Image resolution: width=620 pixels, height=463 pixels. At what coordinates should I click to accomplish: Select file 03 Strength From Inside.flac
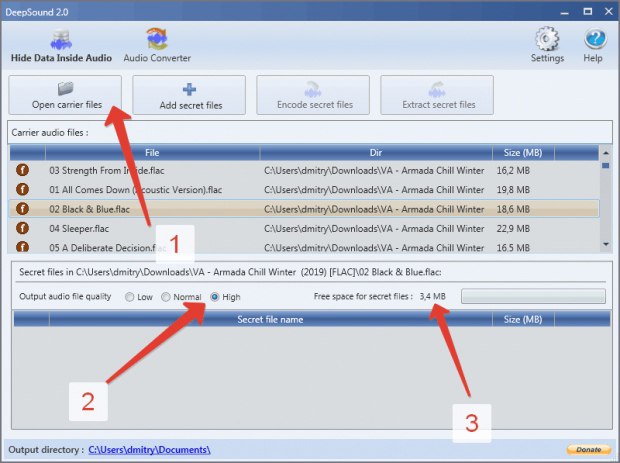[x=107, y=170]
